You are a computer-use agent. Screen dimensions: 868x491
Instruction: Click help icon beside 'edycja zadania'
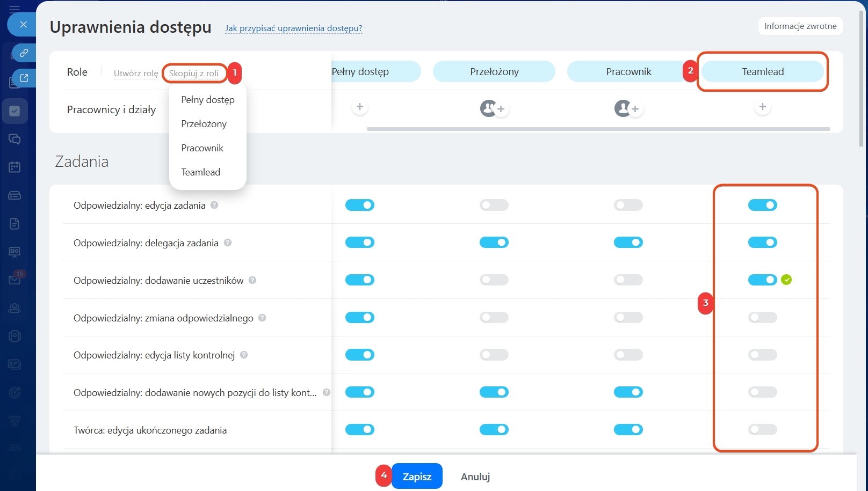[x=214, y=205]
